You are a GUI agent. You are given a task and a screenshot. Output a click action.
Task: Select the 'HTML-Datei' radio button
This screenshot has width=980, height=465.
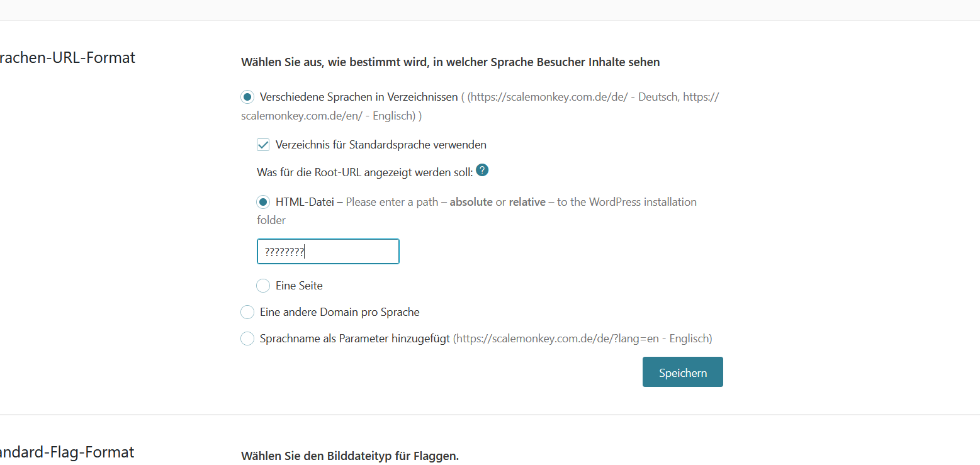[x=263, y=202]
